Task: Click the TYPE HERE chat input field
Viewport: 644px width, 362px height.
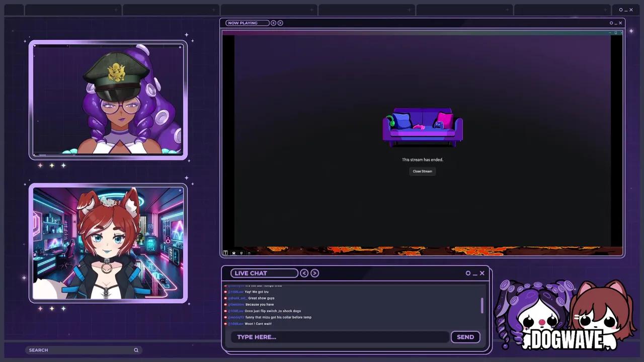Action: pyautogui.click(x=340, y=337)
